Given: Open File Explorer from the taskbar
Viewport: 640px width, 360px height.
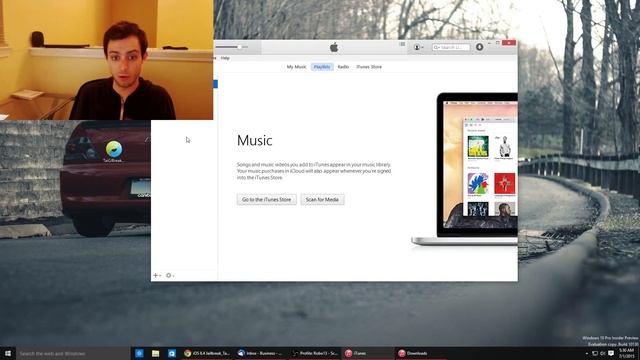Looking at the screenshot, I should click(x=156, y=353).
